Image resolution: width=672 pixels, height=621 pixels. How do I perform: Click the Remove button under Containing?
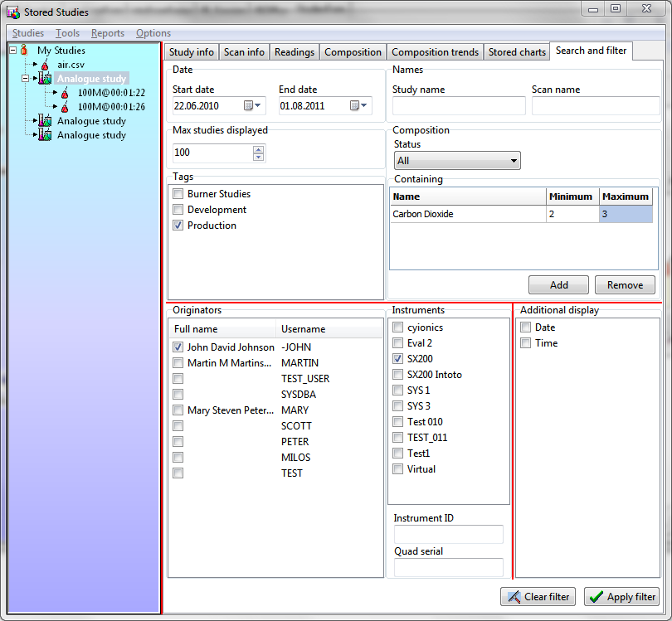pos(625,285)
